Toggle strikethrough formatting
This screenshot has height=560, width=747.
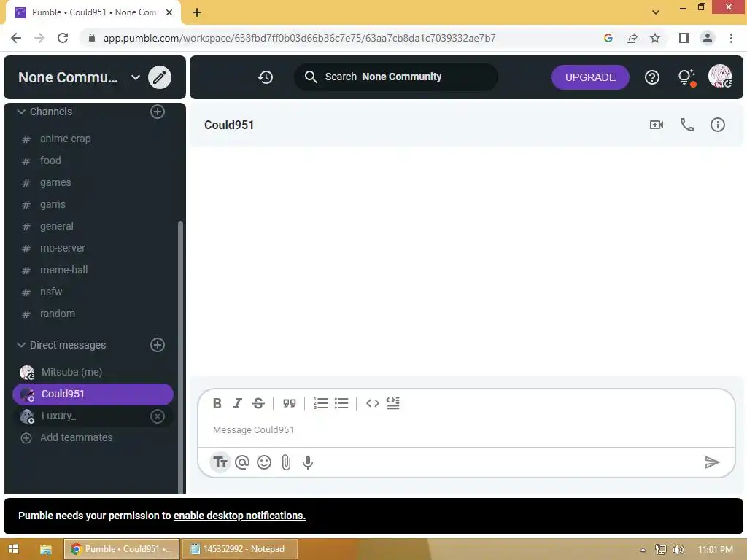pos(258,403)
